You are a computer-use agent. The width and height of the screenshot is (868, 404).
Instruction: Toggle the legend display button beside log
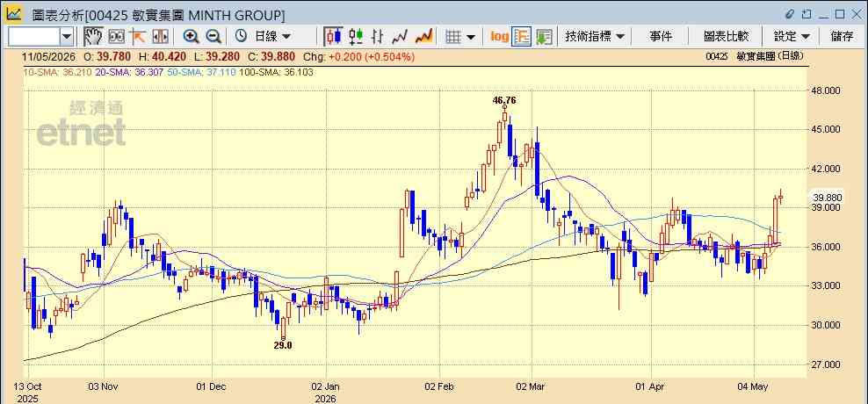click(x=522, y=37)
